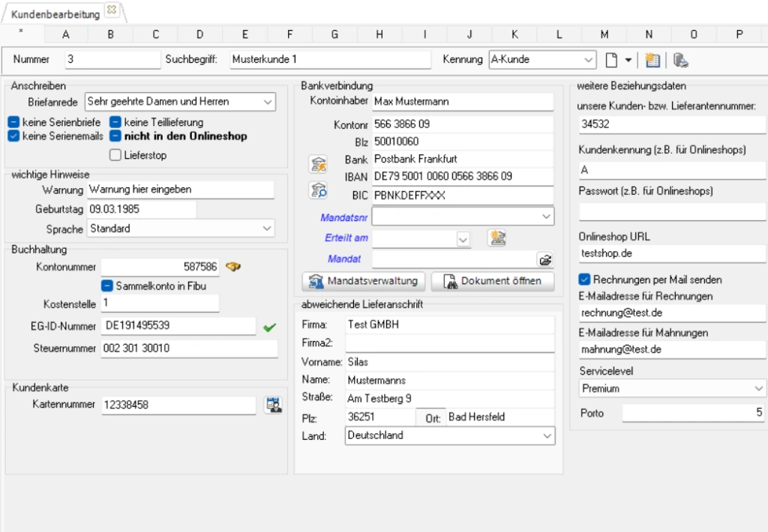Click open folder icon in Mandat field
The height and width of the screenshot is (532, 768).
(545, 259)
